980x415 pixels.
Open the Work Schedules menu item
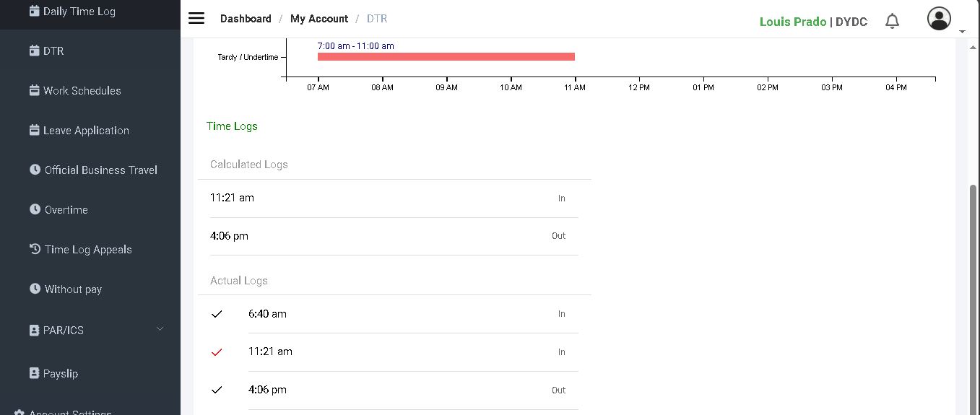coord(82,90)
